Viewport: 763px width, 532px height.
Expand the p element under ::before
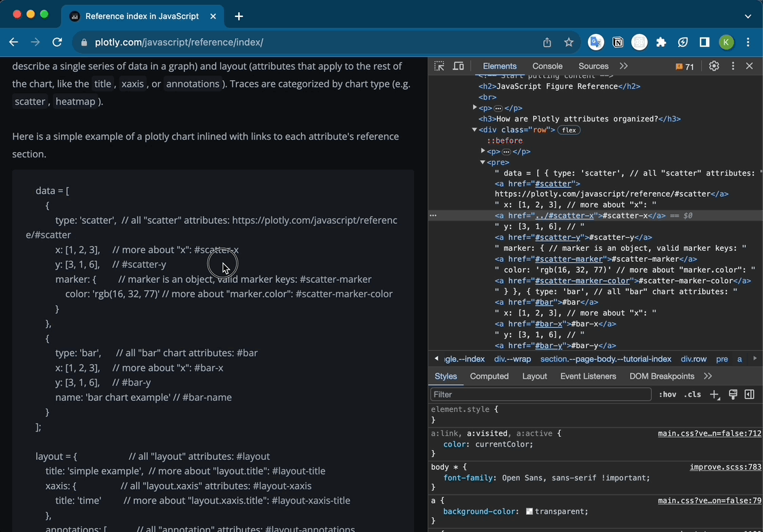pyautogui.click(x=483, y=151)
